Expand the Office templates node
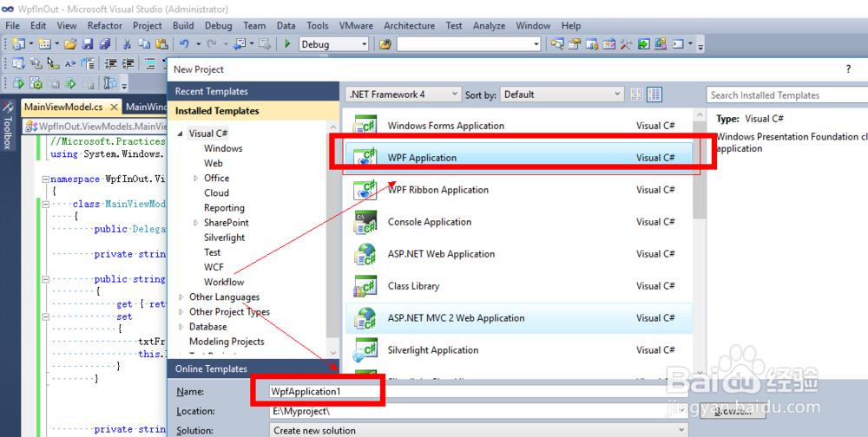 pos(196,178)
